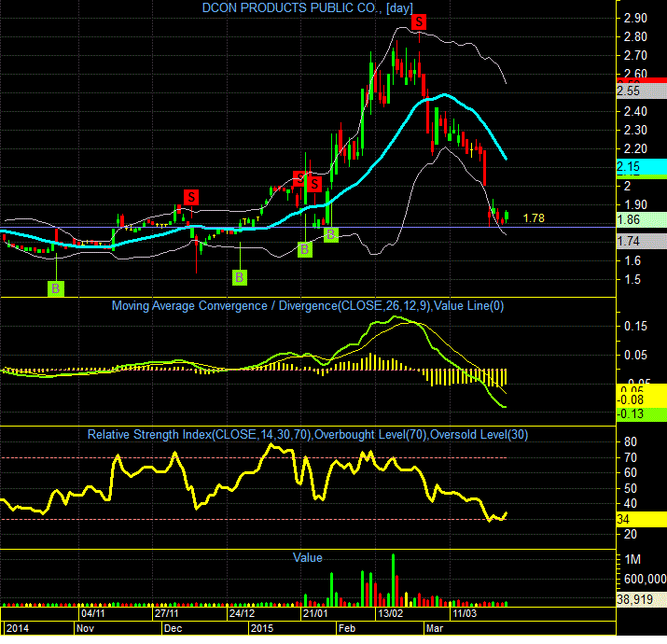
Task: Click the 2.70 price axis label
Action: coord(635,55)
